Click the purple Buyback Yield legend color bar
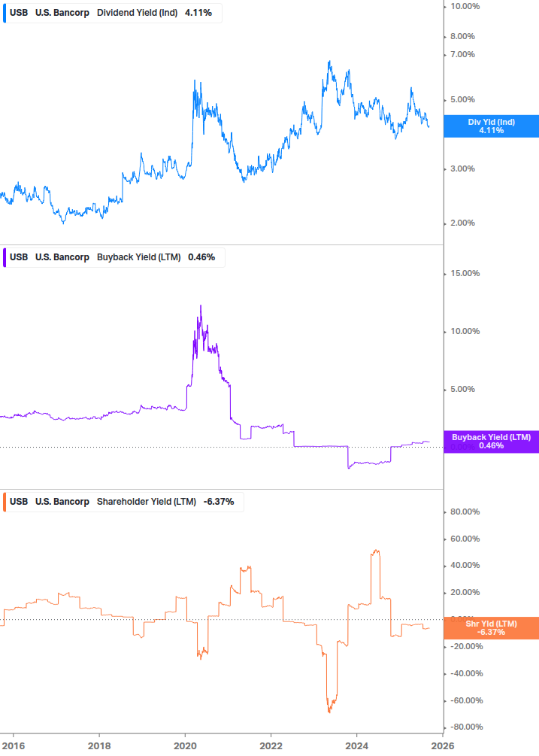The width and height of the screenshot is (539, 756). [x=5, y=257]
